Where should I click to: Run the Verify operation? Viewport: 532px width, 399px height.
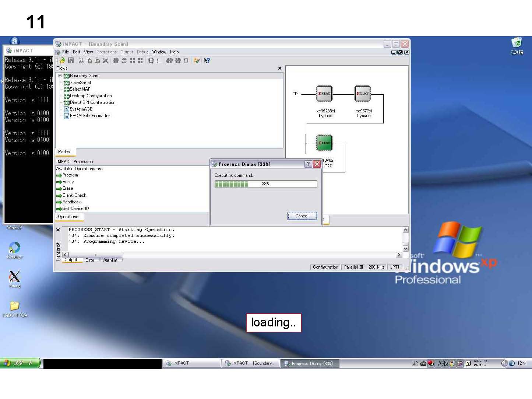(65, 182)
